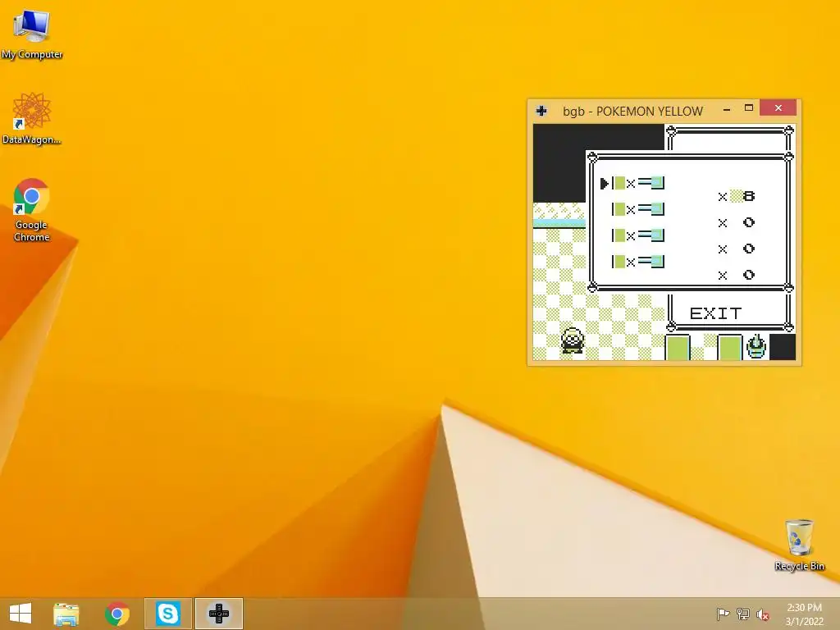Open the network status tray icon
Viewport: 840px width, 630px height.
point(743,614)
